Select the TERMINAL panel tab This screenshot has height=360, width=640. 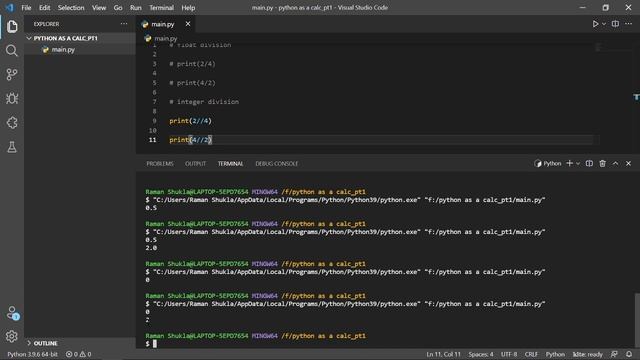[230, 164]
